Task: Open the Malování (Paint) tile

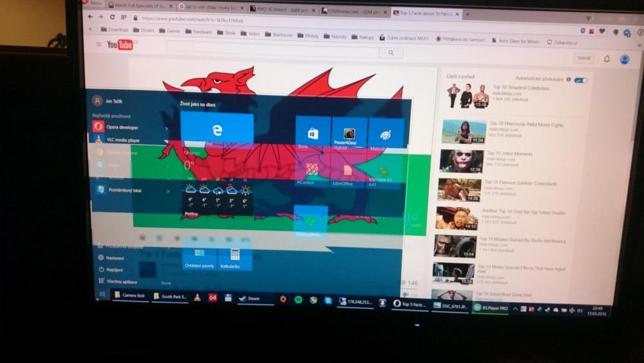Action: coord(385,134)
